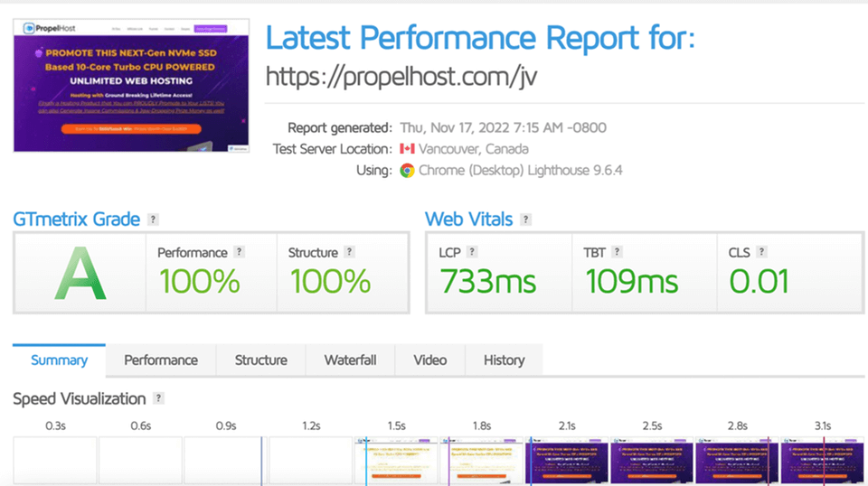Click the 0.3s filmstrip frame
The image size is (868, 486).
[55, 461]
